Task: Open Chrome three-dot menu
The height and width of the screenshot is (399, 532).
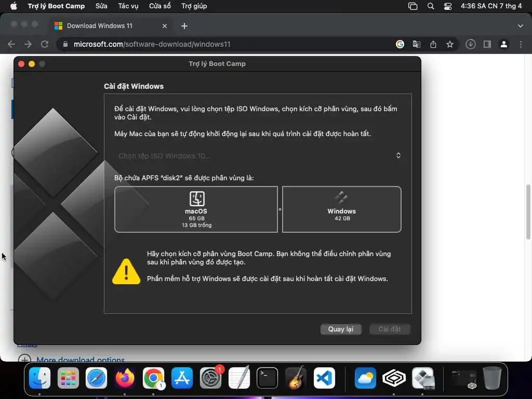Action: (521, 44)
